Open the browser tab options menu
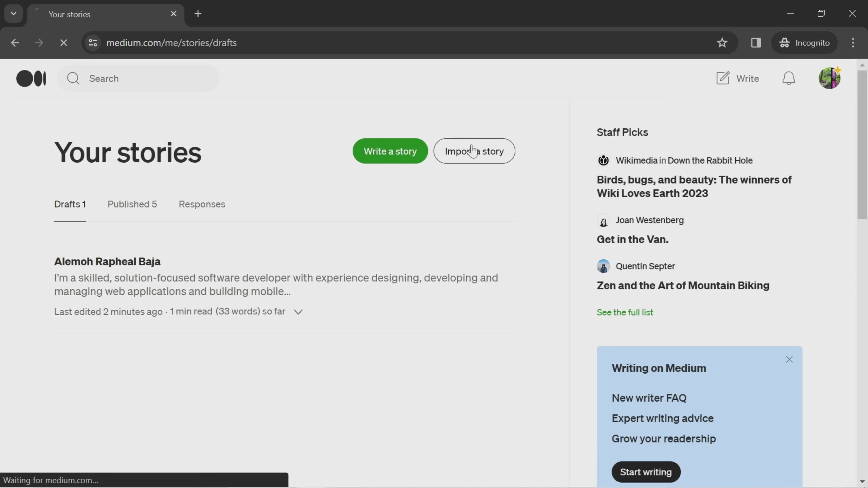This screenshot has width=868, height=488. (13, 13)
